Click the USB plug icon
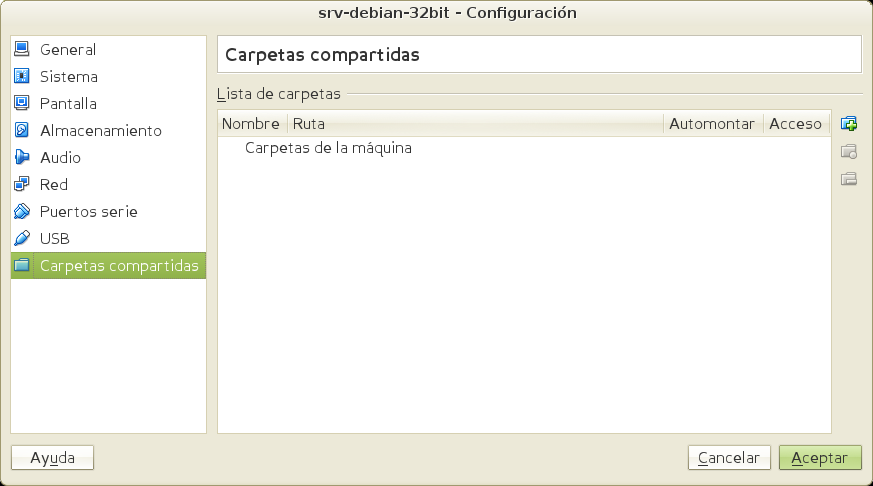Screen dimensions: 873x486 tap(22, 238)
